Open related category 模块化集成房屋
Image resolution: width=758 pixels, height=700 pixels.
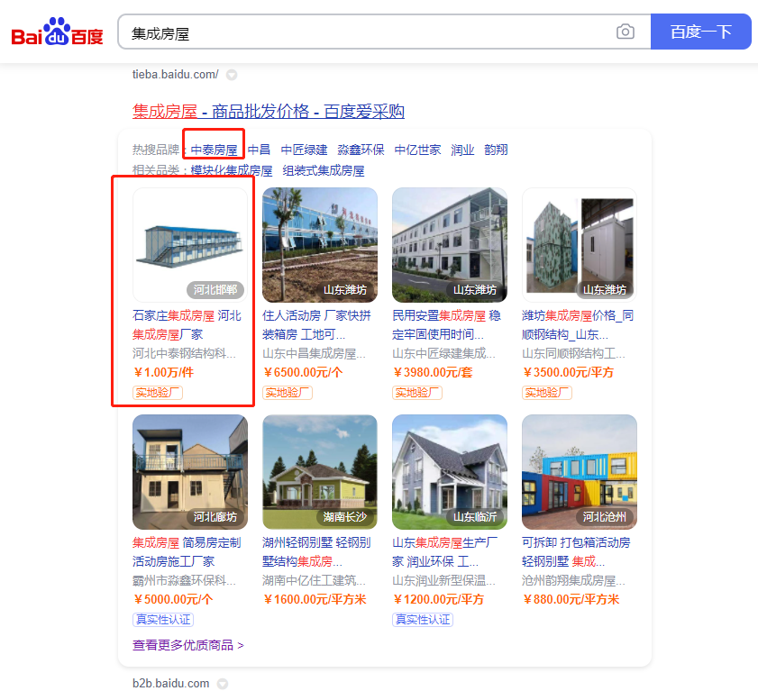click(231, 170)
